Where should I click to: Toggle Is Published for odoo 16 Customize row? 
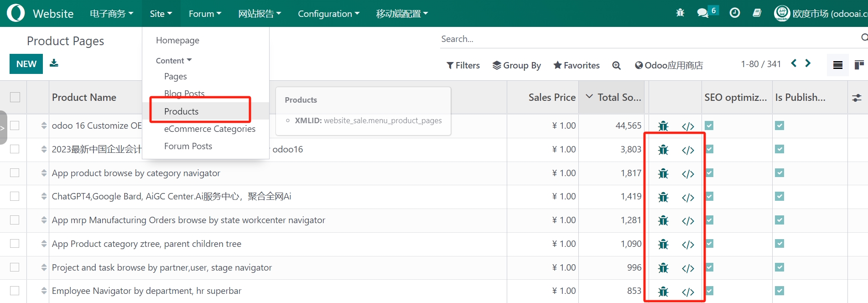780,125
